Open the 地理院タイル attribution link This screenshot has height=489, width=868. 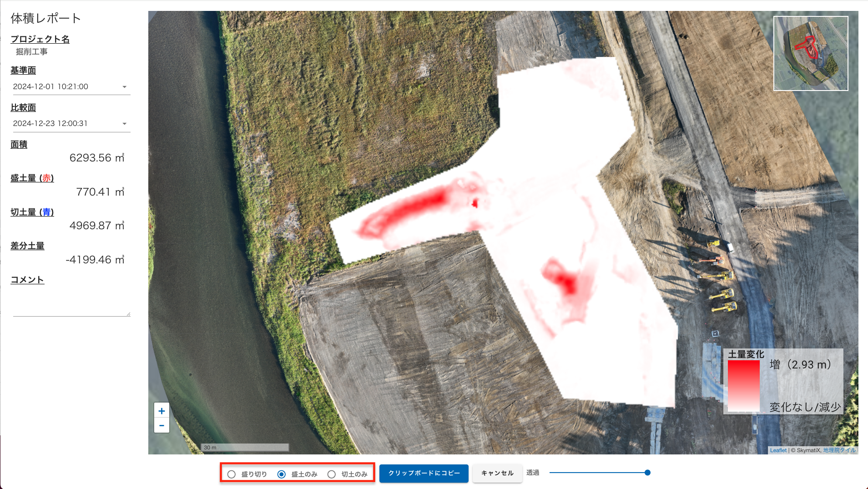(x=839, y=450)
